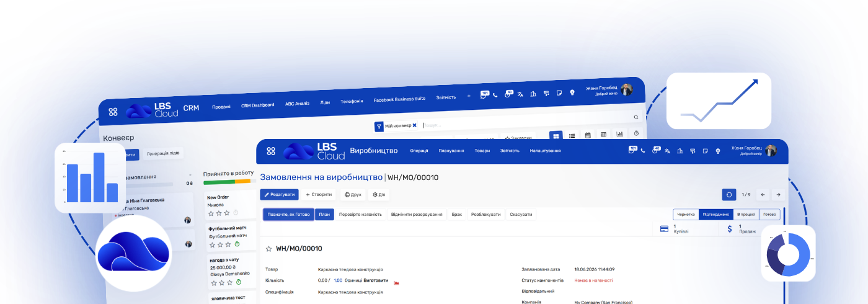The image size is (868, 304).
Task: Switch CRM to list view
Action: pos(572,135)
